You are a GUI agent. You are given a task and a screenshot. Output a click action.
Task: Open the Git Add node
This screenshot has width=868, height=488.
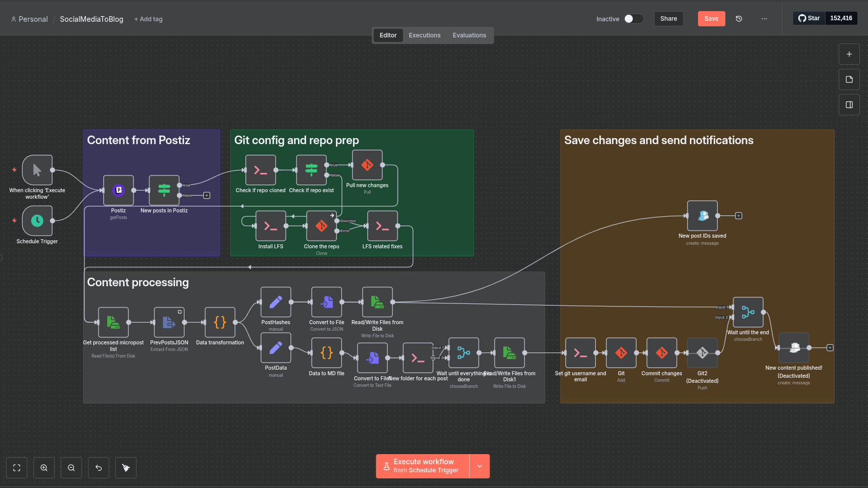pos(621,353)
